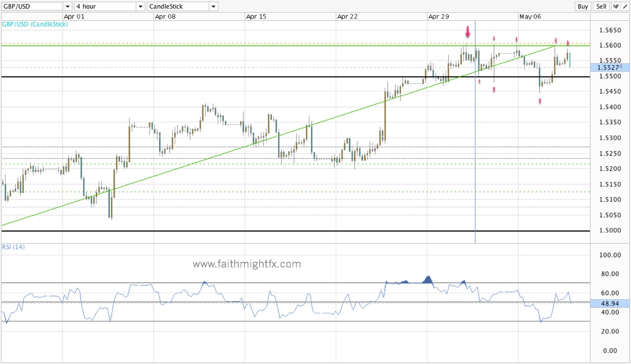631x364 pixels.
Task: Click the 0.00 RSI axis label
Action: tap(610, 351)
